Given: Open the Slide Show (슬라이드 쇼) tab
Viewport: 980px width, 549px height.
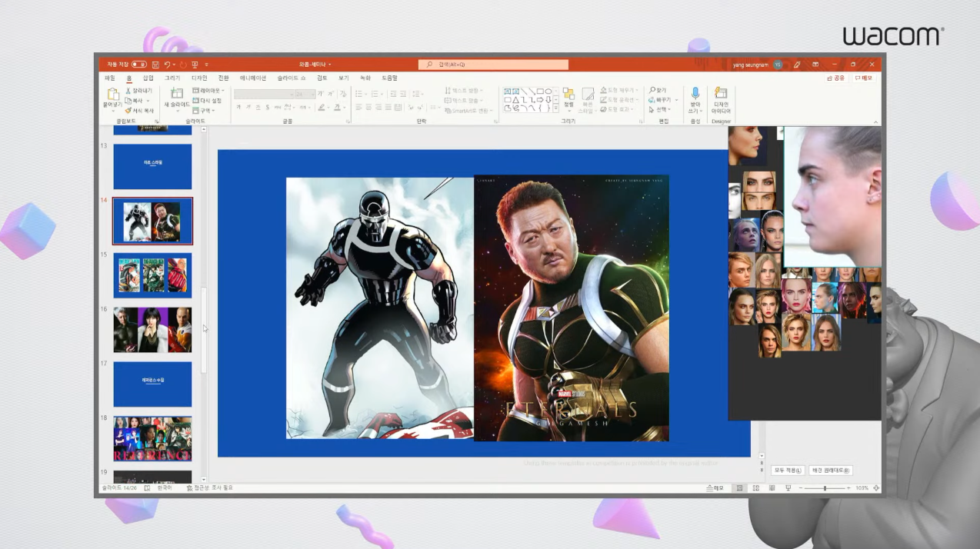Looking at the screenshot, I should (292, 78).
